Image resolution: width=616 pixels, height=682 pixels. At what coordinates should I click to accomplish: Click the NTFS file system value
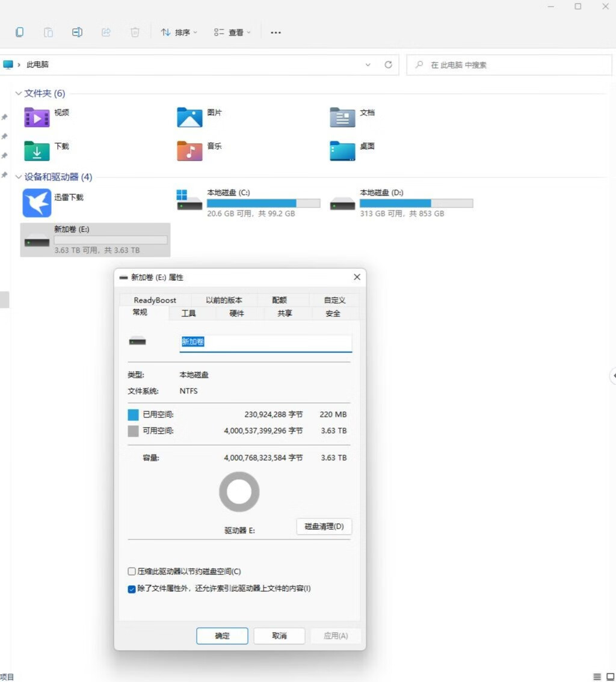click(188, 391)
